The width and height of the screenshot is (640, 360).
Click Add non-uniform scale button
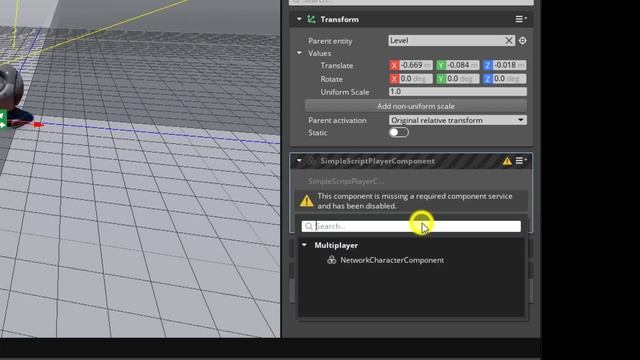(x=416, y=106)
